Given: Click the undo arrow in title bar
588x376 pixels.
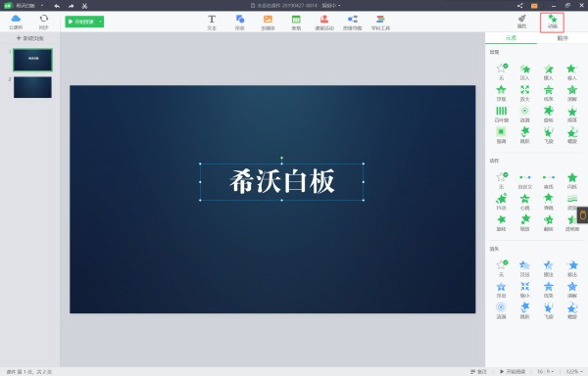Looking at the screenshot, I should (57, 6).
